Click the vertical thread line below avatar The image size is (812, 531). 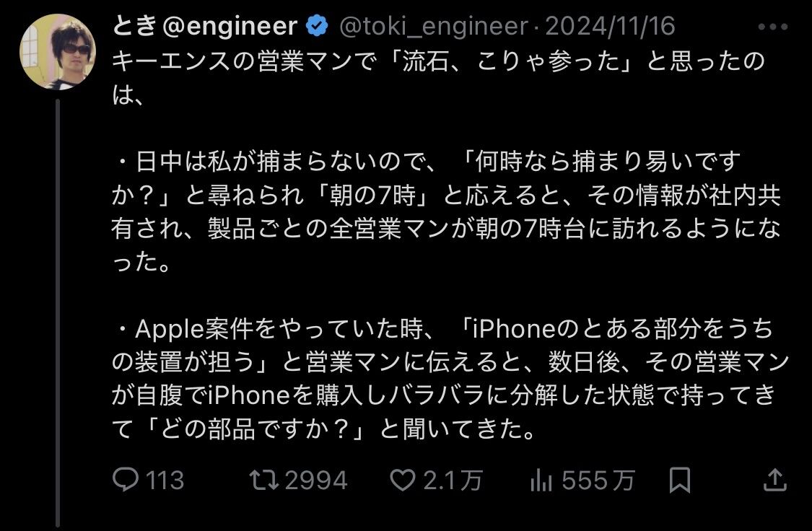(58, 313)
